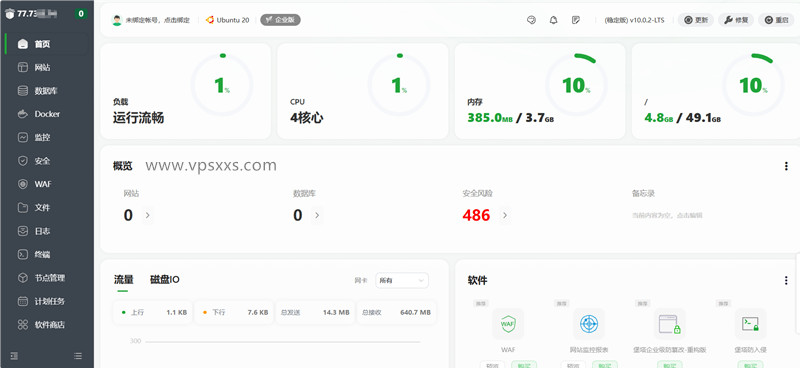
Task: Open the 节点管理 node management sidebar icon
Action: [x=22, y=278]
